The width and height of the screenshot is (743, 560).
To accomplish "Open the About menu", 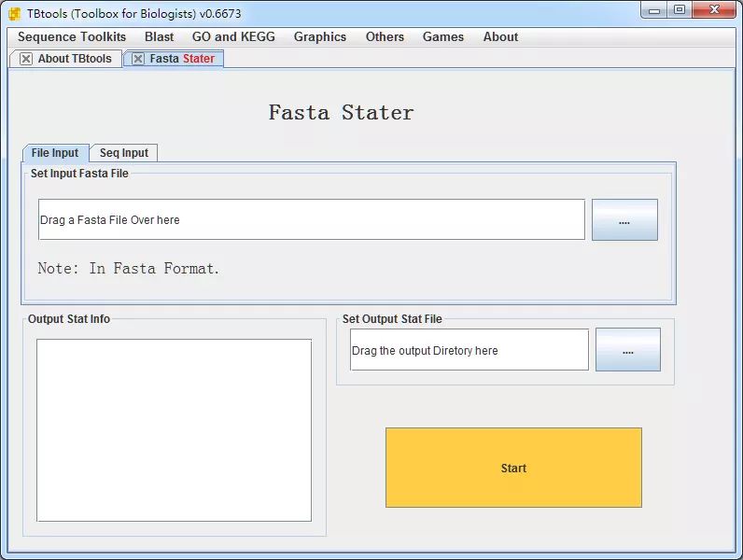I will click(x=500, y=37).
